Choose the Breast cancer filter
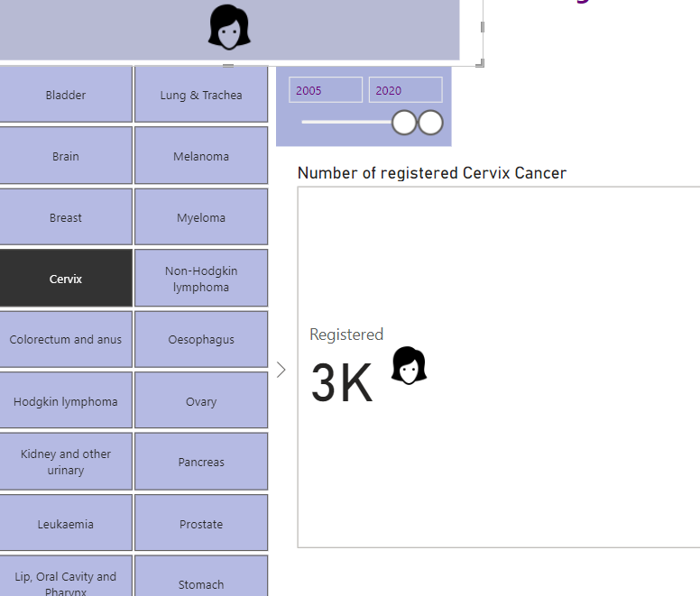This screenshot has width=700, height=596. coord(66,217)
